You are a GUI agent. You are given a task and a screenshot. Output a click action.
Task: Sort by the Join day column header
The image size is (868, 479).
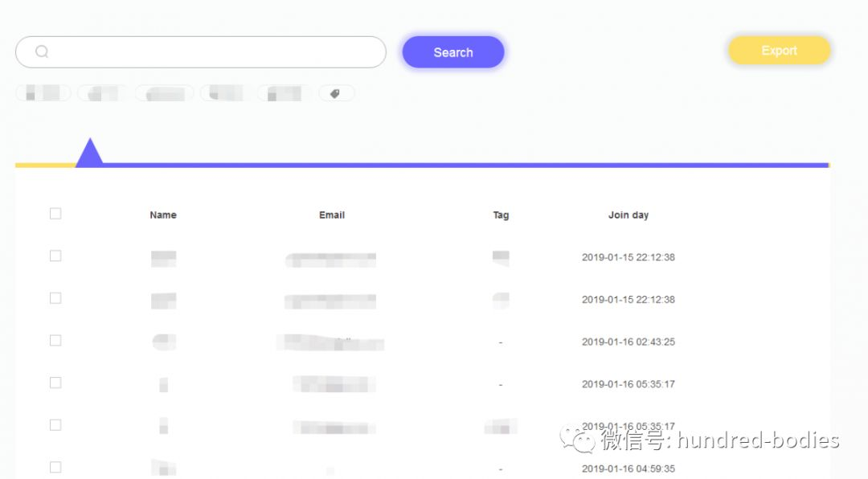point(628,215)
